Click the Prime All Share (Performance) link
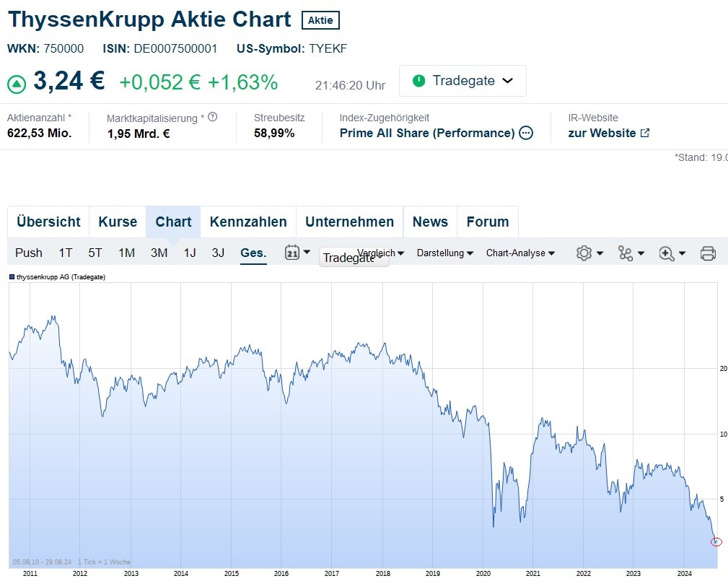Screen dimensions: 728x581 click(427, 133)
